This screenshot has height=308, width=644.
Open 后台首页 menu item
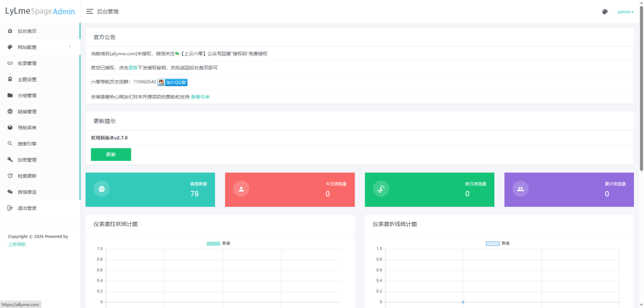click(x=40, y=31)
